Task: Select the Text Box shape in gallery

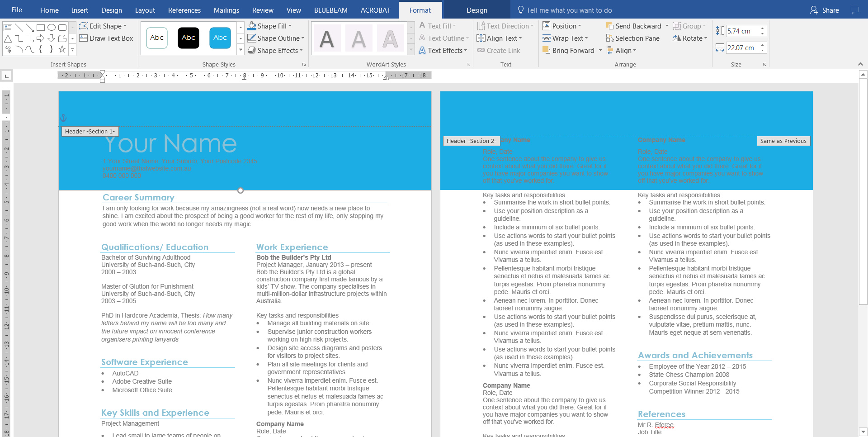Action: coord(8,28)
